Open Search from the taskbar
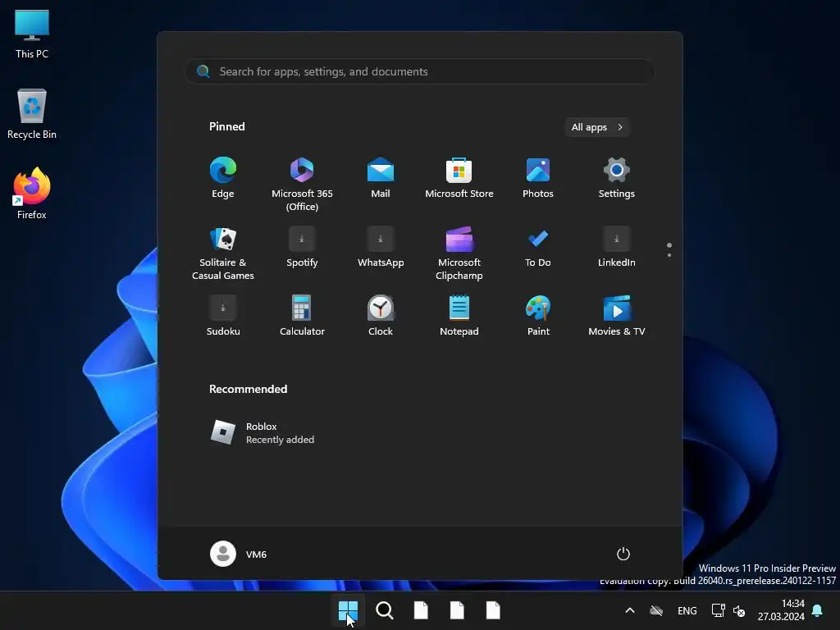Viewport: 840px width, 630px height. tap(384, 610)
